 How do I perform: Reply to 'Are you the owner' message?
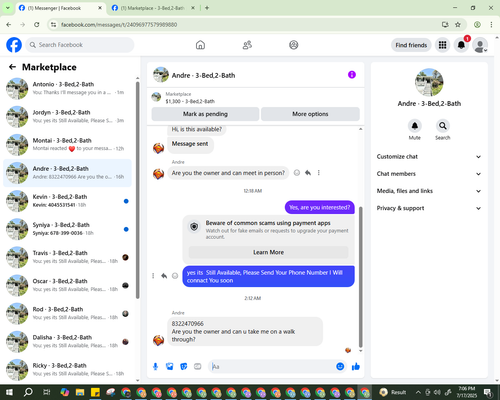(308, 173)
